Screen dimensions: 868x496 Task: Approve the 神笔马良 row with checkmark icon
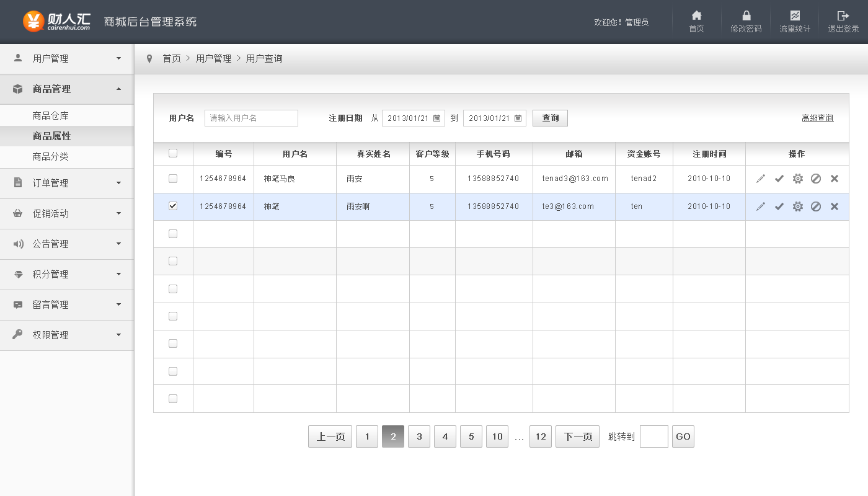[779, 179]
